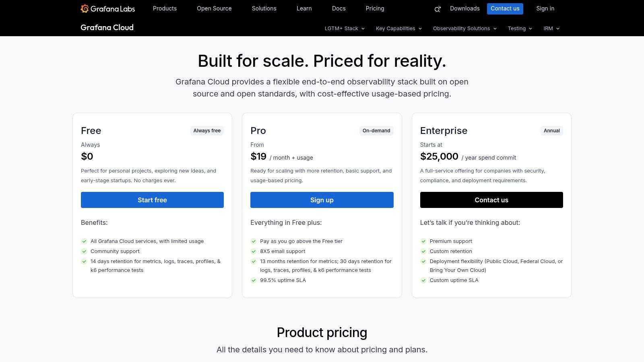This screenshot has height=362, width=644.
Task: Open Observability Solutions dropdown
Action: point(465,29)
